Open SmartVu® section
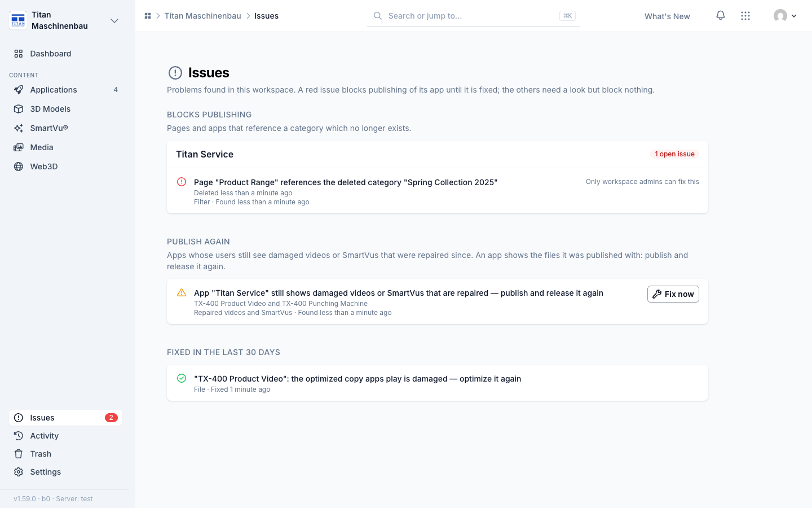 pyautogui.click(x=65, y=128)
